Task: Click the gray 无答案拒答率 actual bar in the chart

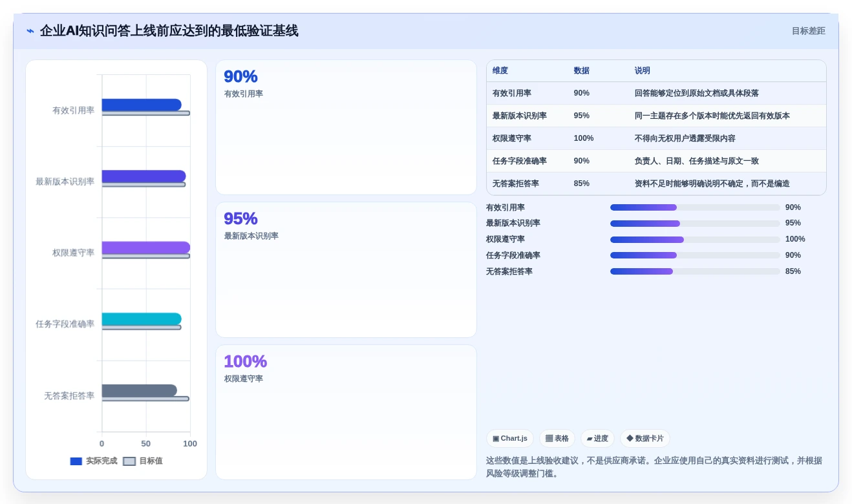Action: [139, 391]
